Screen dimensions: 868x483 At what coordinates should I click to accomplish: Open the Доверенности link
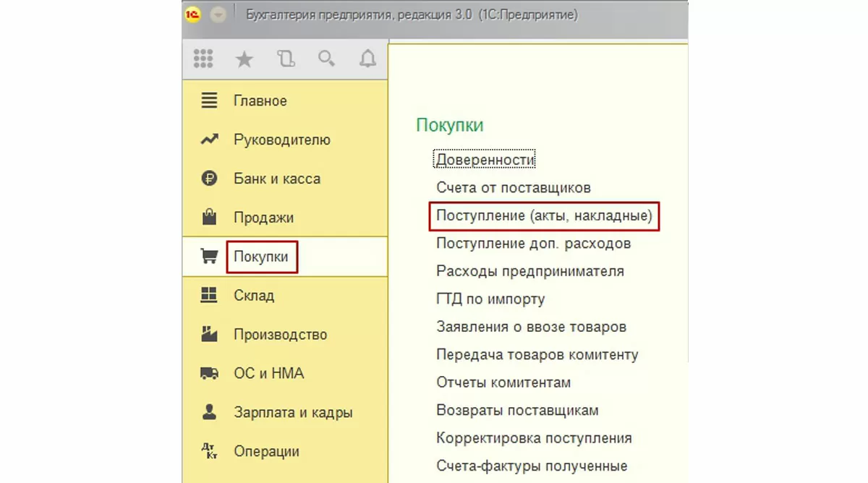pyautogui.click(x=485, y=159)
